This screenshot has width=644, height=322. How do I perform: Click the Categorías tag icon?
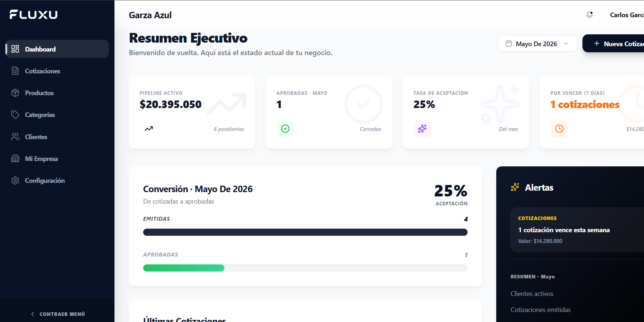[15, 114]
